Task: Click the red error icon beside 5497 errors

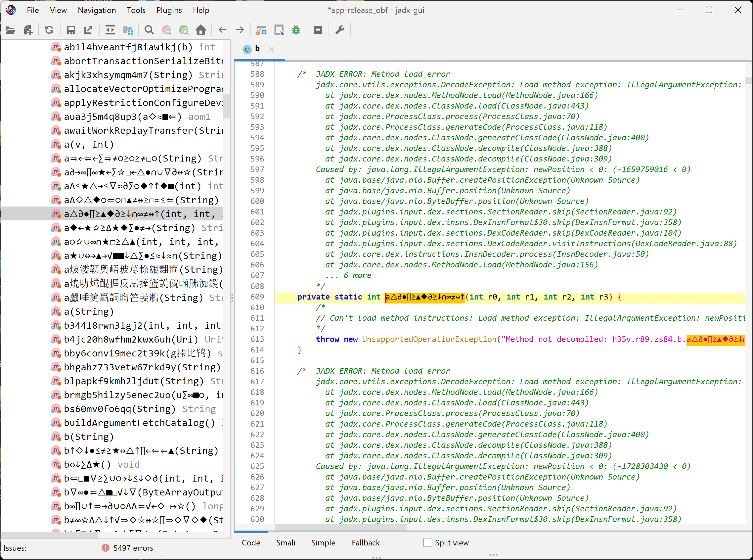Action: [x=106, y=548]
